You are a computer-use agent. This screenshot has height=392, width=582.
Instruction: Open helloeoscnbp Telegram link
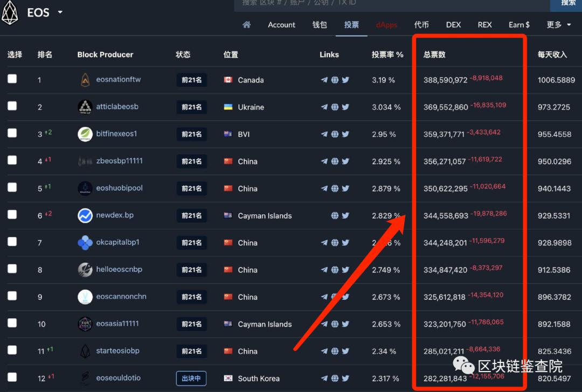[x=324, y=270]
